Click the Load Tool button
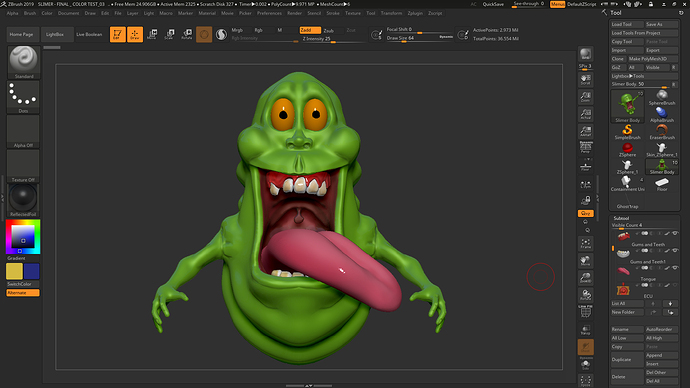 point(627,24)
